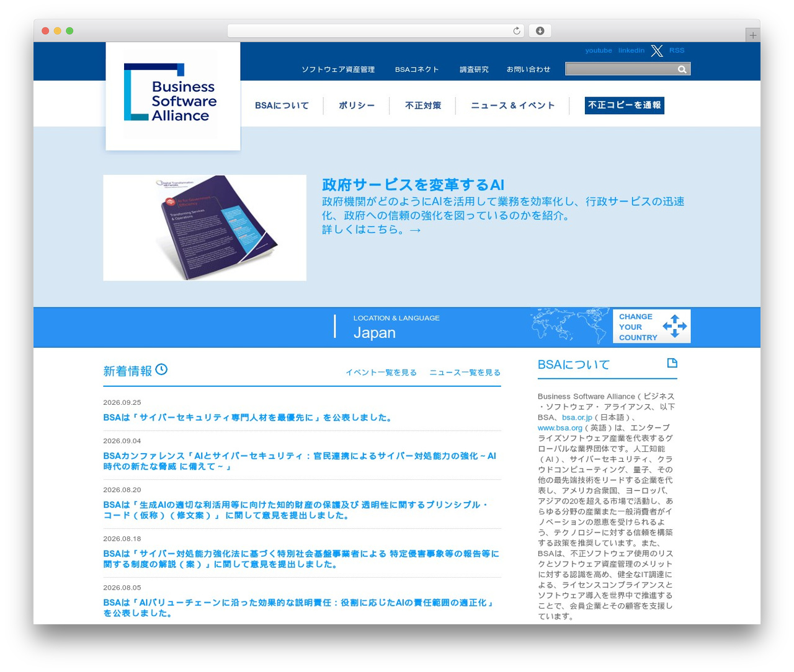Open 不正対策 navigation item
This screenshot has height=672, width=794.
point(423,105)
